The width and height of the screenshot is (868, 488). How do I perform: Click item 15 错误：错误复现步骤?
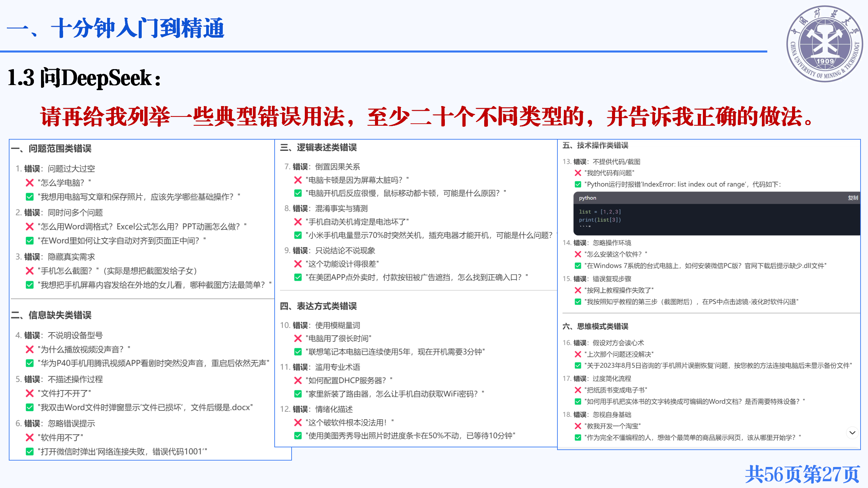pyautogui.click(x=597, y=279)
